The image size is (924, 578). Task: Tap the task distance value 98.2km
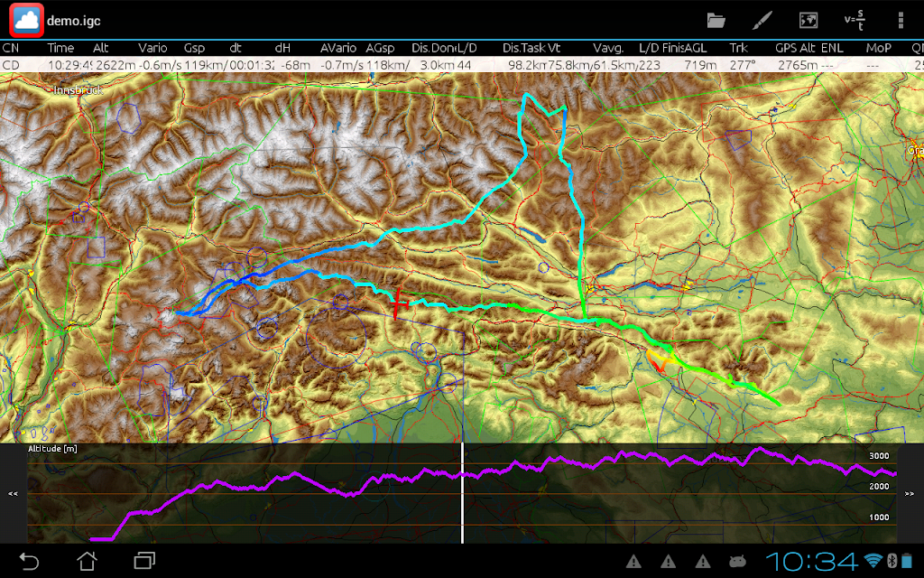[527, 65]
